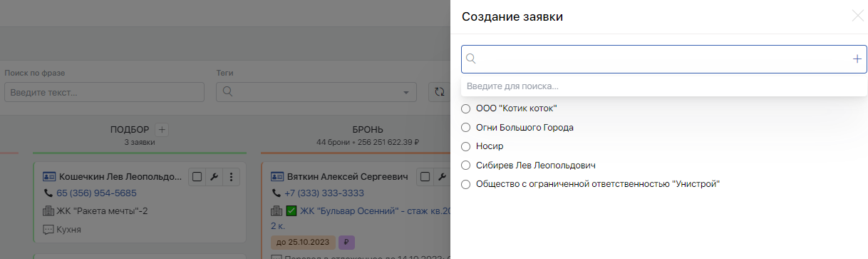Select Сибирев Лев Леопольдович radio option
Screen dimensions: 868x259
click(466, 166)
